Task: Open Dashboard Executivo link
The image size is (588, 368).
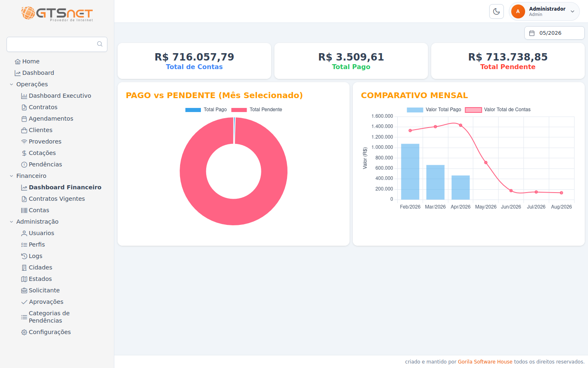Action: 60,96
